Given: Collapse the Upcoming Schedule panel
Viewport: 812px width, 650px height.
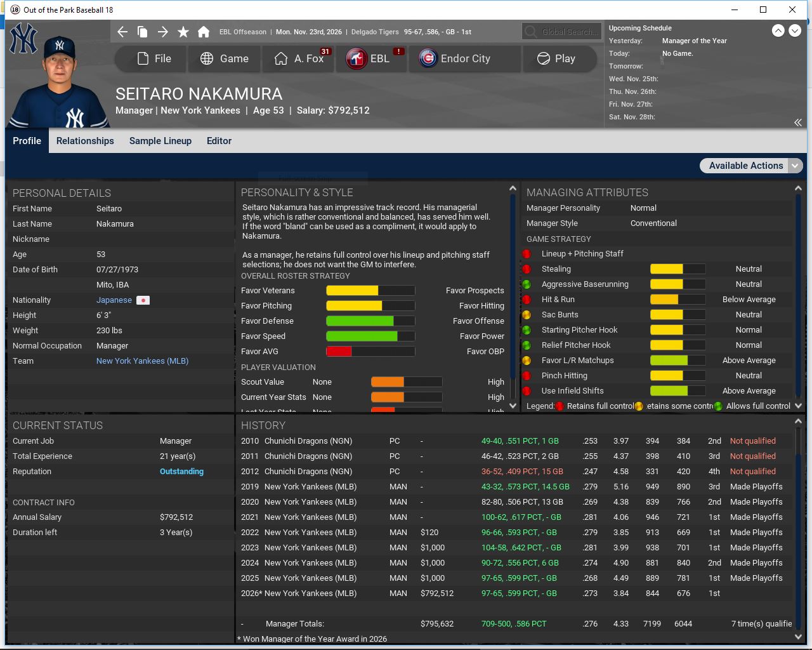Looking at the screenshot, I should [x=797, y=123].
